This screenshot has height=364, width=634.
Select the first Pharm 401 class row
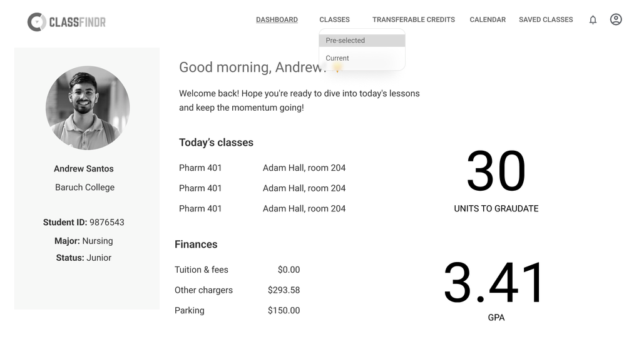coord(262,168)
